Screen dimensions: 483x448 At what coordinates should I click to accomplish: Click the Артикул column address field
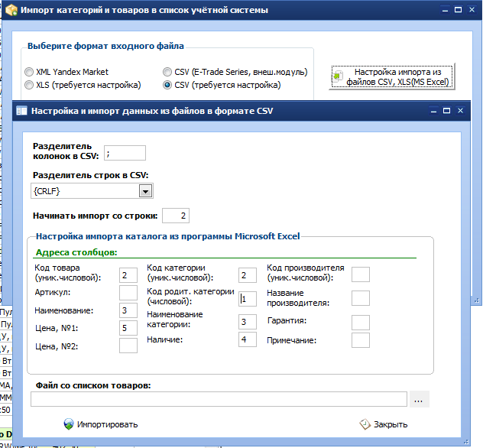click(128, 293)
